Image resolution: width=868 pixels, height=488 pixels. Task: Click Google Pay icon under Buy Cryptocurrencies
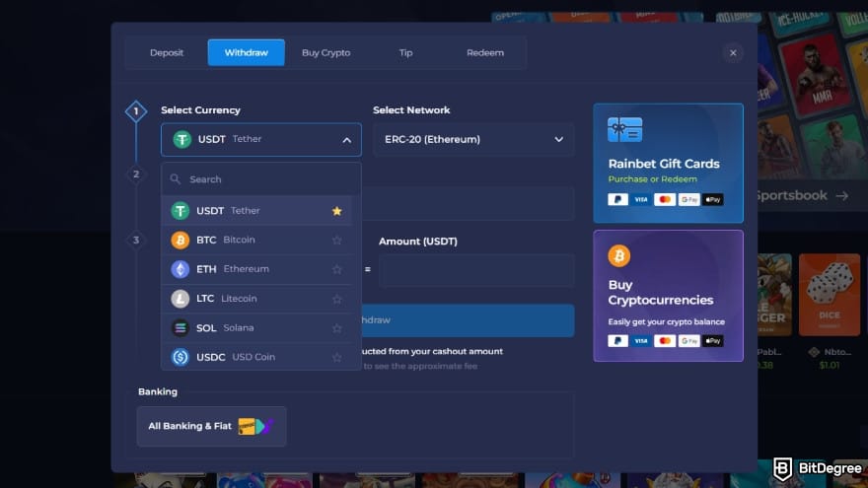pos(689,341)
